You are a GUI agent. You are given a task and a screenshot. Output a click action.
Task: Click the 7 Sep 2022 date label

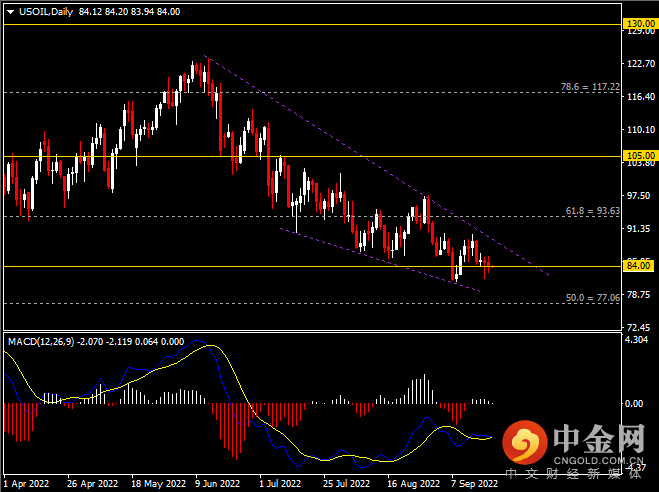click(474, 484)
